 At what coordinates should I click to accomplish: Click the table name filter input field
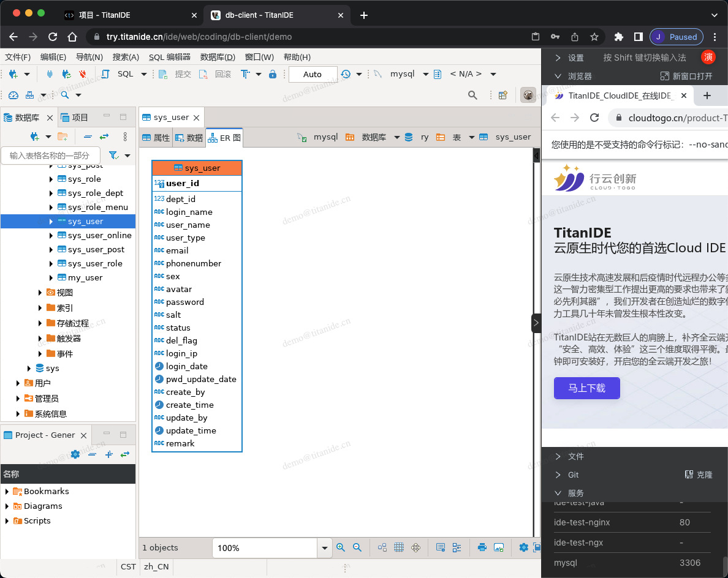pos(49,156)
